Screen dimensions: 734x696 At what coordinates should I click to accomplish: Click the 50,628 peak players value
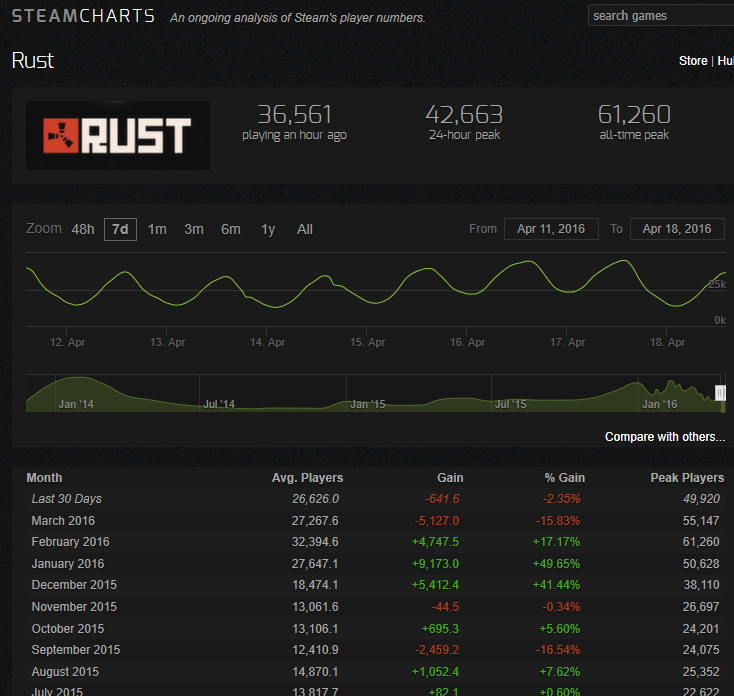[701, 564]
